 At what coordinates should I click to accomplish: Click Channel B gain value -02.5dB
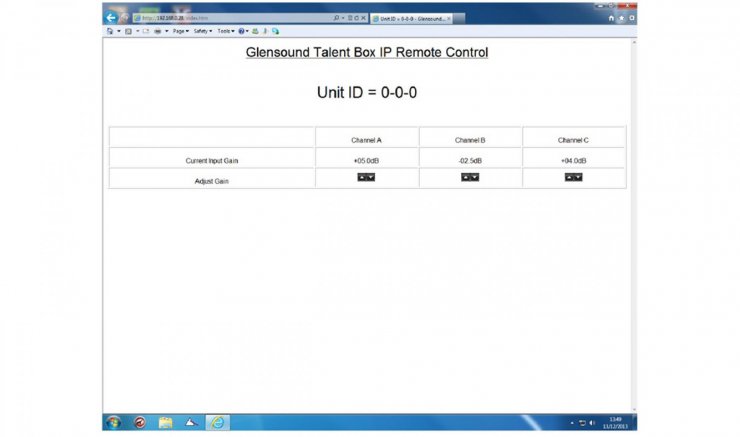pos(470,161)
